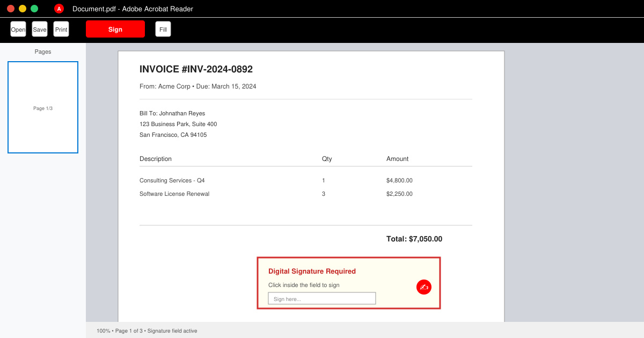
Task: Click the green maximize window button
Action: click(x=34, y=9)
